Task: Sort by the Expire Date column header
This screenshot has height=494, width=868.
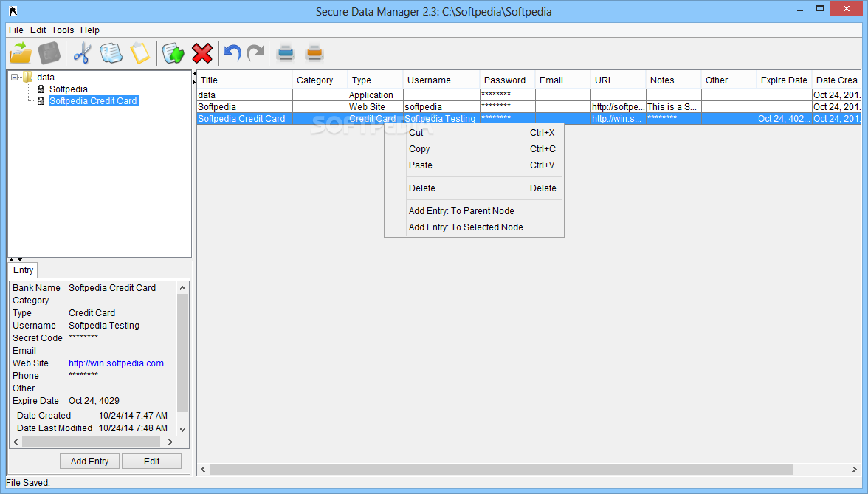Action: click(x=785, y=80)
